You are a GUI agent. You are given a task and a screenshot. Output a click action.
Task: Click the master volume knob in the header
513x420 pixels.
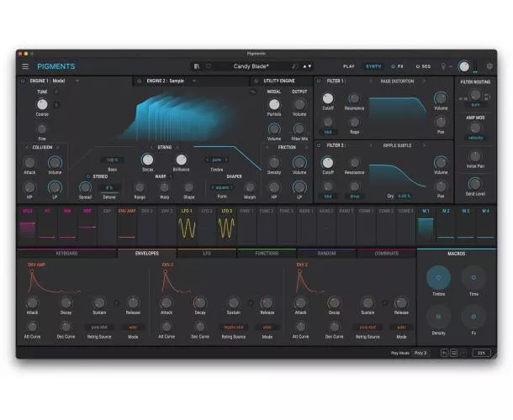click(464, 66)
